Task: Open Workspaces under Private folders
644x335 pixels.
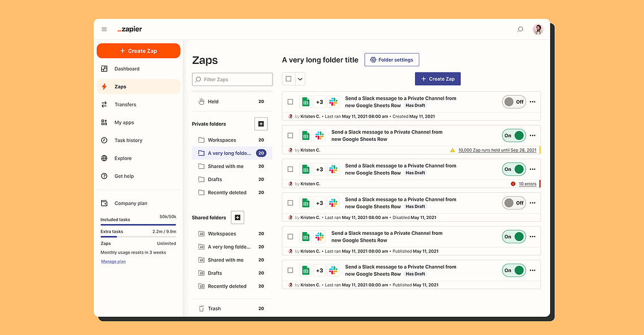Action: click(x=232, y=140)
